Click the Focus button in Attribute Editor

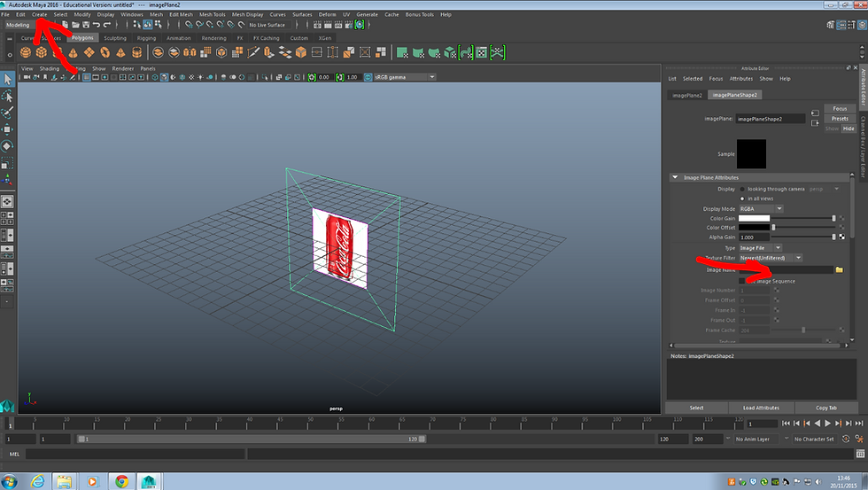coord(840,108)
